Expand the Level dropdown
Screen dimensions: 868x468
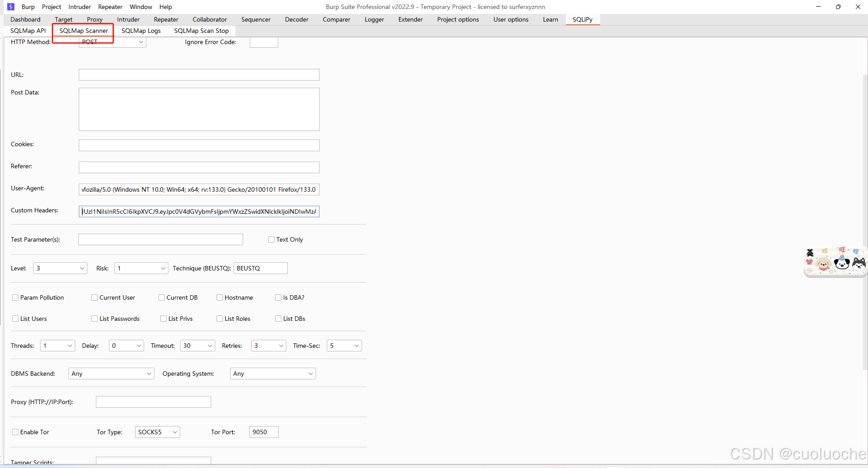(x=60, y=268)
